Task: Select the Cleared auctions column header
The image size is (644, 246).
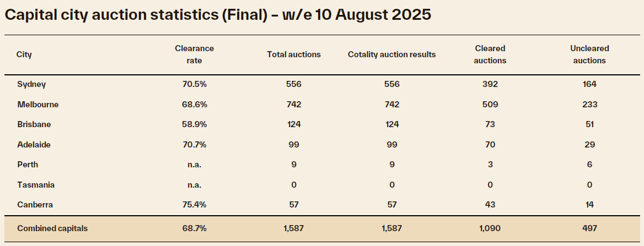Action: [490, 54]
